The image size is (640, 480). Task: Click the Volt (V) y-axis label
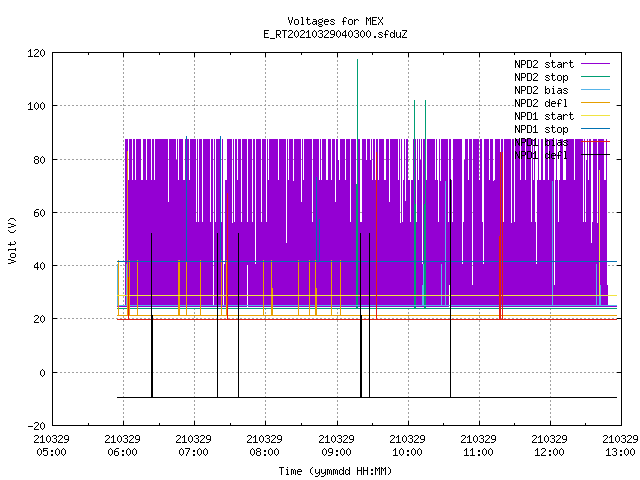click(12, 241)
